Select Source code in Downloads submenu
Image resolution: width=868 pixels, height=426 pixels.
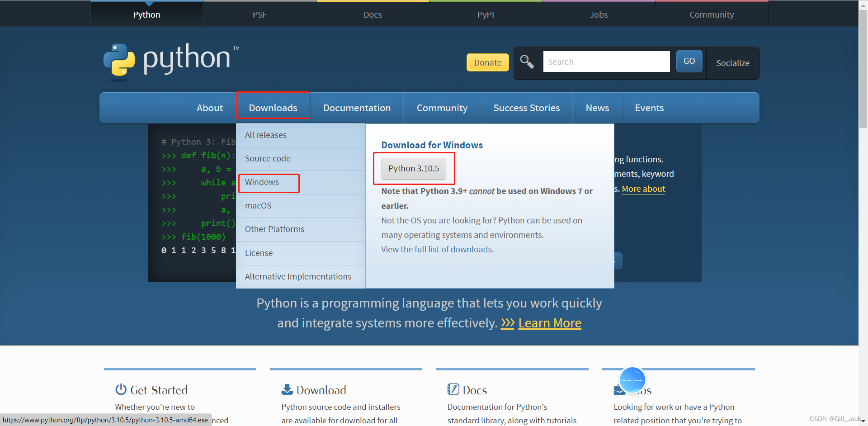tap(300, 159)
